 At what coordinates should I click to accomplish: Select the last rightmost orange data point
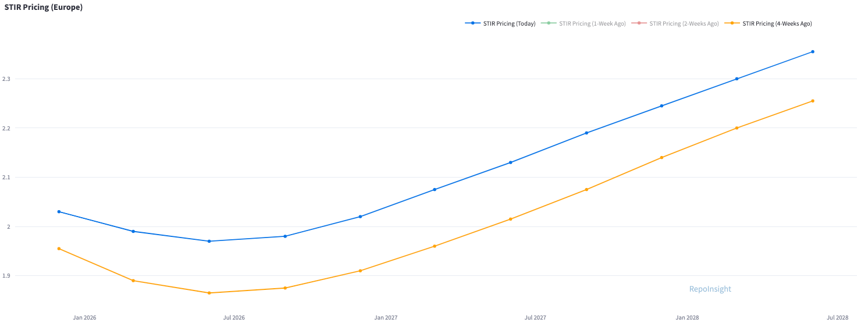pos(813,101)
